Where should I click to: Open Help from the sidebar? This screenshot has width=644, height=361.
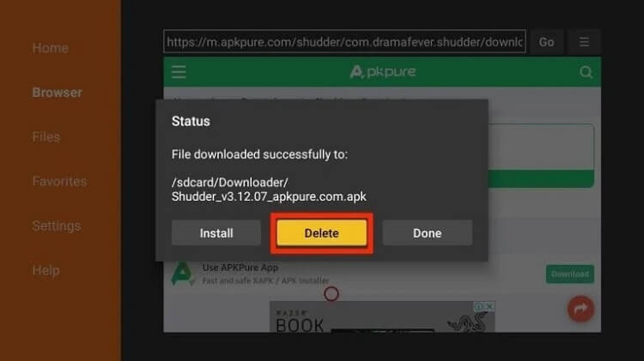tap(46, 270)
